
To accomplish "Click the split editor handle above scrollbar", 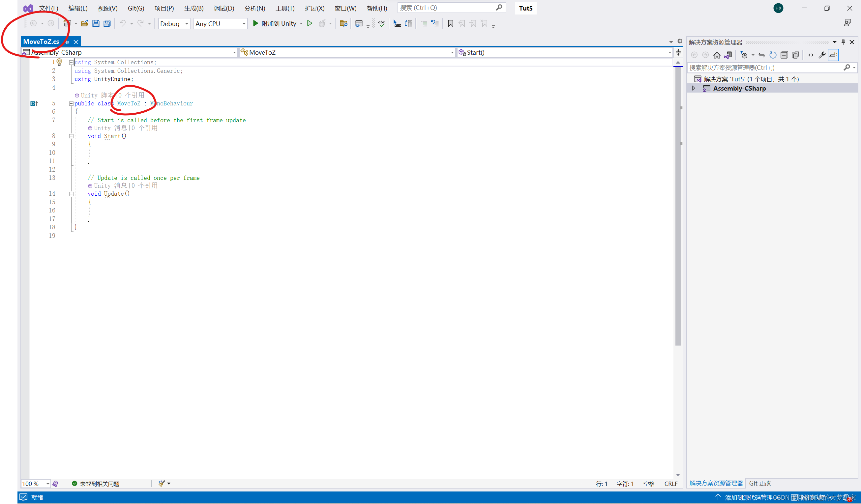I will coord(678,52).
